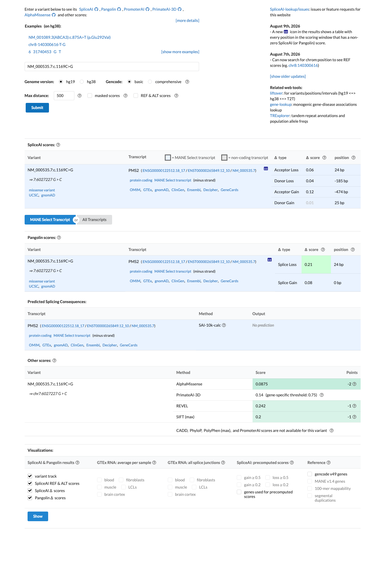Open the PrimateAI-3D GitHub icon

[x=180, y=9]
